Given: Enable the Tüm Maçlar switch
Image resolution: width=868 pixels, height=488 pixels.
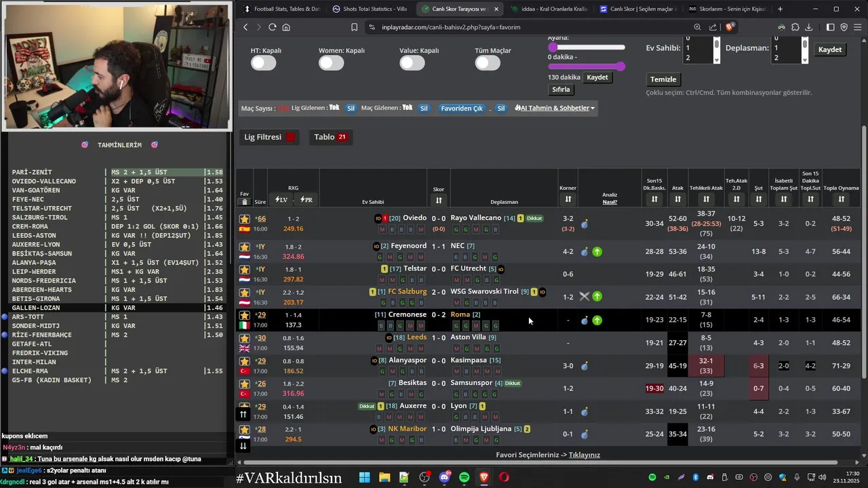Looking at the screenshot, I should click(x=488, y=63).
